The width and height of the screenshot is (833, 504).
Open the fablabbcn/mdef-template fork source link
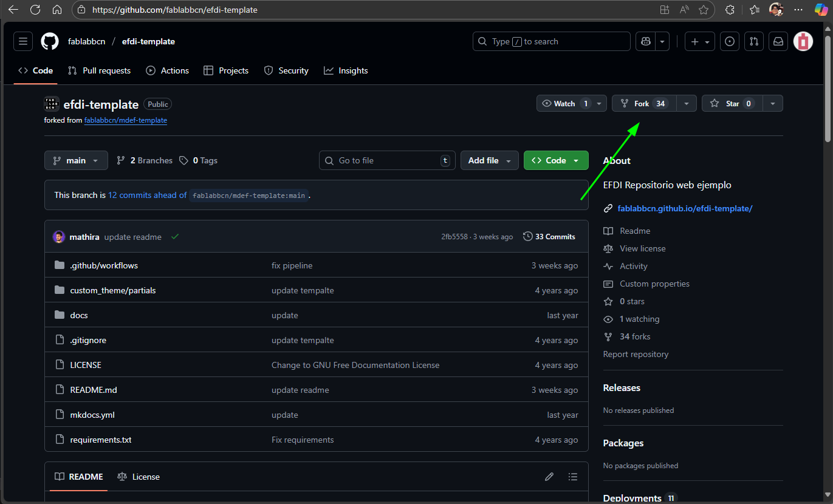[x=125, y=120]
